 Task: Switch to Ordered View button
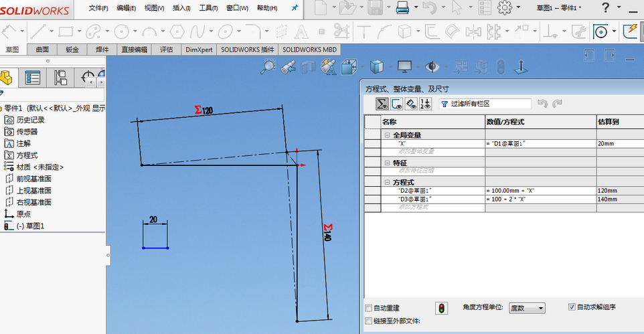coord(425,104)
